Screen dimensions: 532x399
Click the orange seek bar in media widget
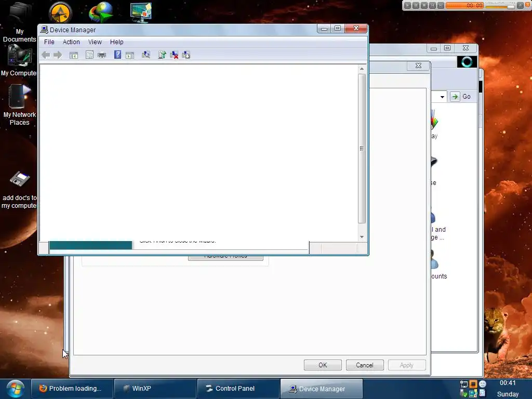464,5
